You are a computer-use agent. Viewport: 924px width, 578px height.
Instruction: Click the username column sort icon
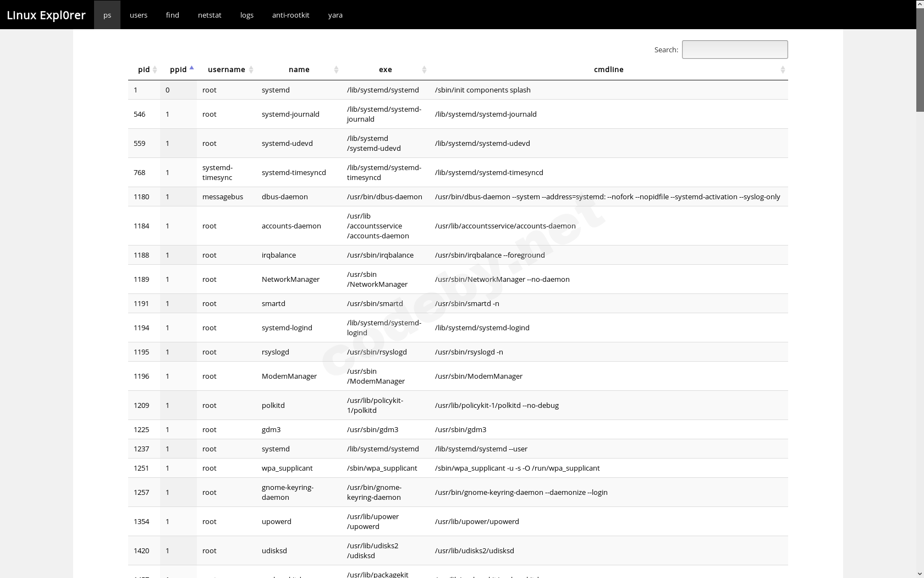tap(251, 70)
